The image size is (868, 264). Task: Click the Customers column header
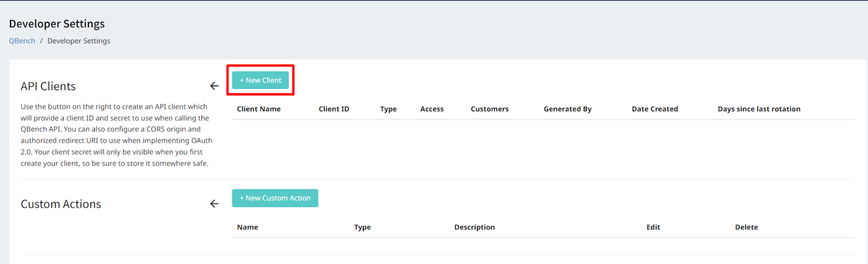click(x=489, y=109)
